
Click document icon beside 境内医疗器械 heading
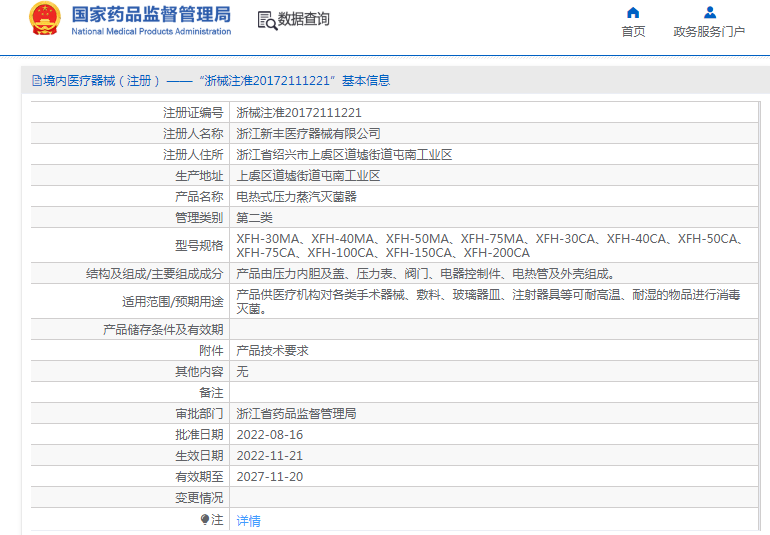coord(37,81)
